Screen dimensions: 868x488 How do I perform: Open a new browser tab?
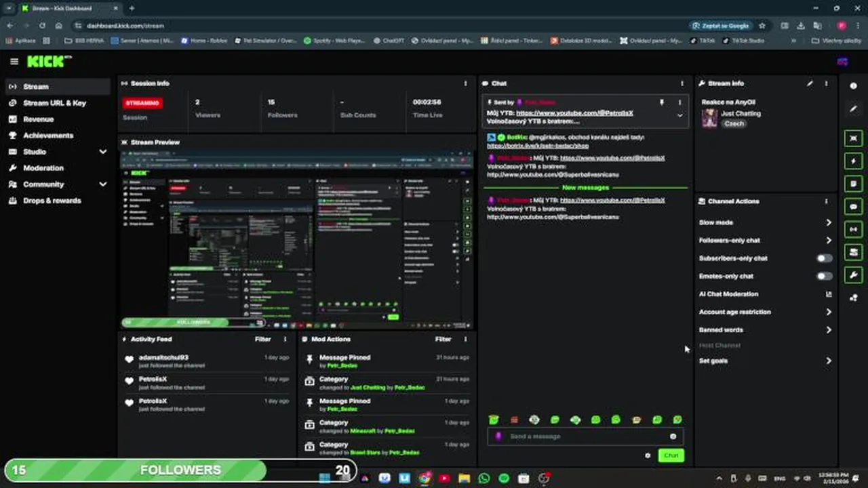[x=132, y=8]
